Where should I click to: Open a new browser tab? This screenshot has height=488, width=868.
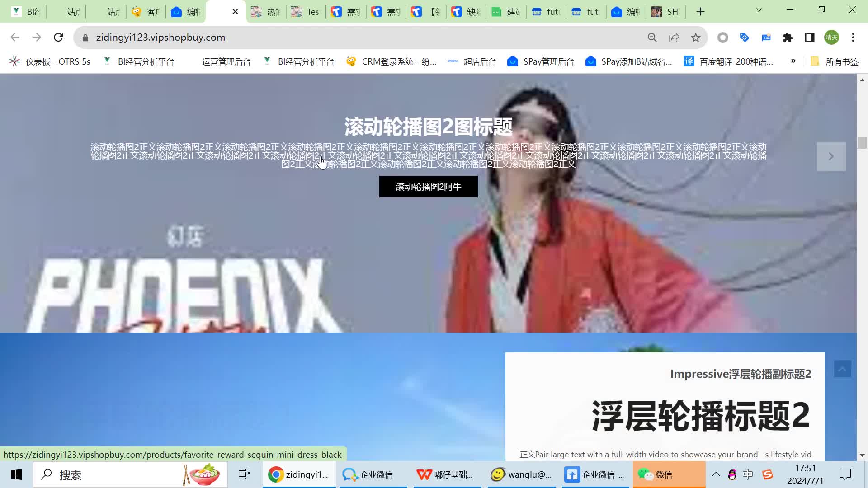[x=700, y=12]
